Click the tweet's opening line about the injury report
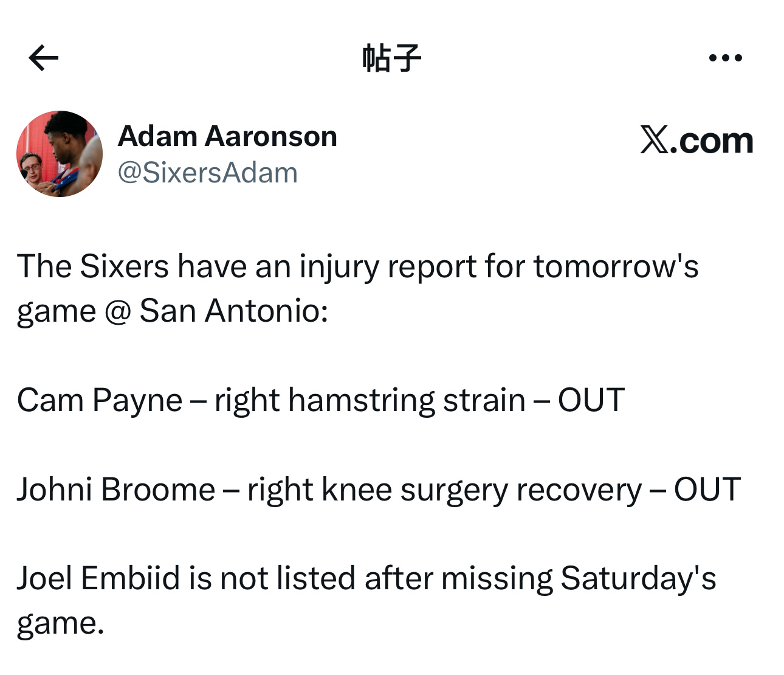The width and height of the screenshot is (784, 675). point(357,267)
